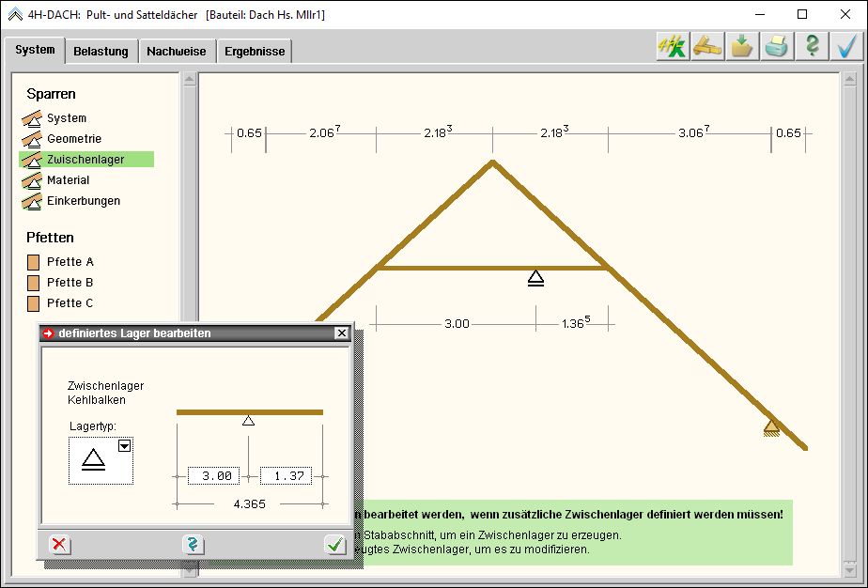Click the Material entry under Sparren

[69, 180]
